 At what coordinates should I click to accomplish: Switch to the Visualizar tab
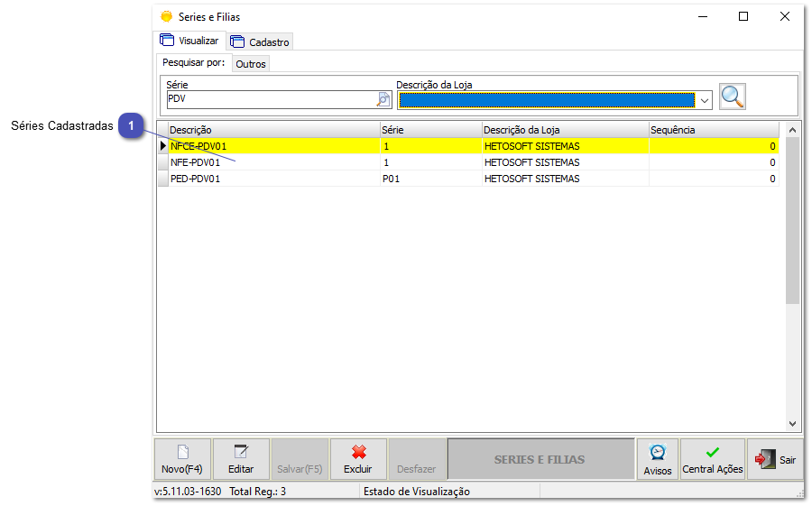pos(189,41)
